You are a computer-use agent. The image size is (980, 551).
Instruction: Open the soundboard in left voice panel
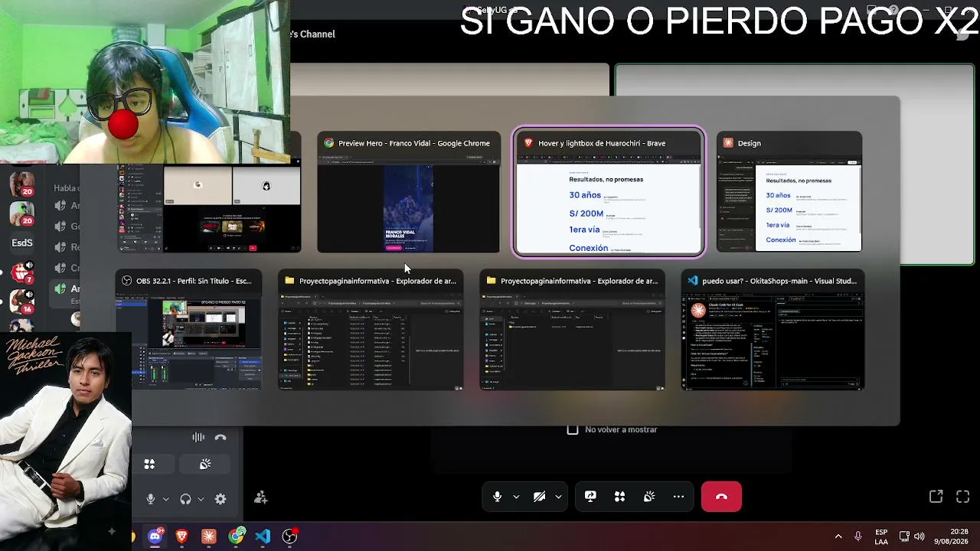tap(205, 465)
